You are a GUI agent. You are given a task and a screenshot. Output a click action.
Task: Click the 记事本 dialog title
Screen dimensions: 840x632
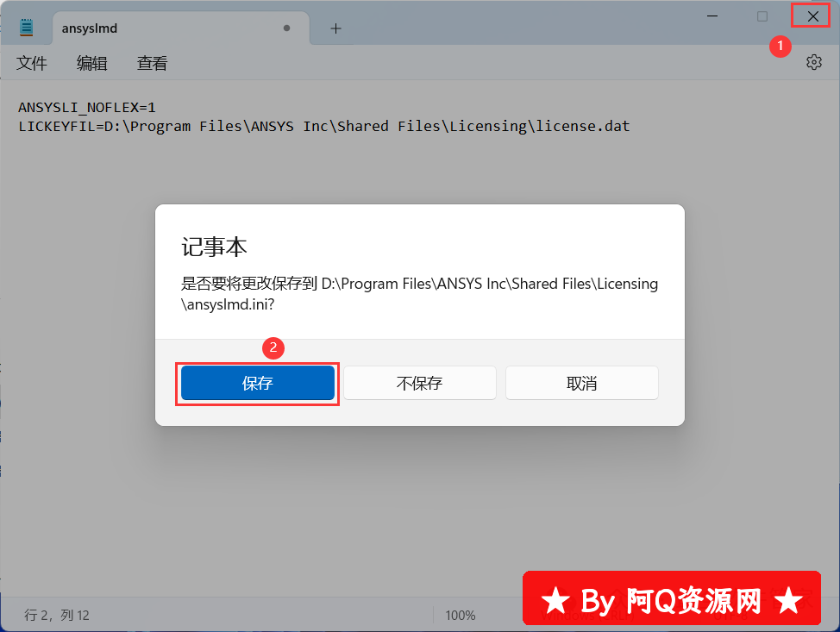pyautogui.click(x=214, y=247)
